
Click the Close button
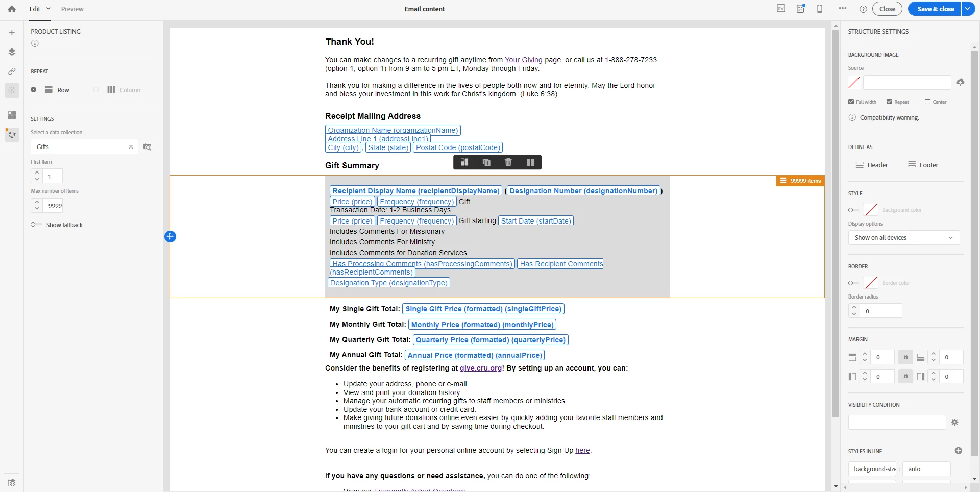tap(888, 9)
